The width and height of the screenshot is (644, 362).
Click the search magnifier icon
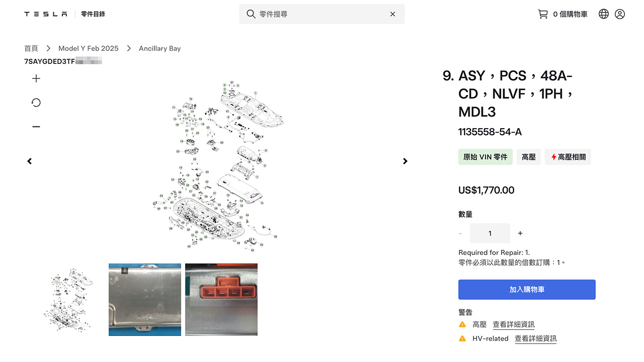pos(251,14)
